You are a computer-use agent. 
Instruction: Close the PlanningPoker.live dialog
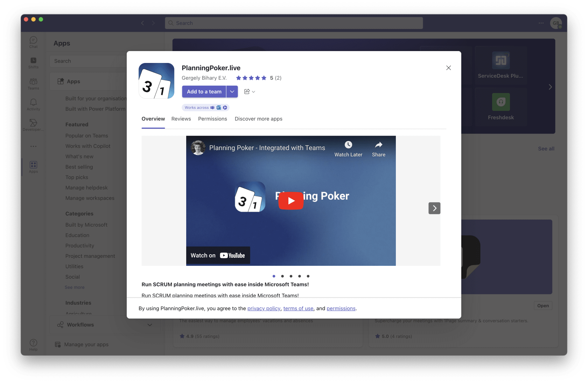(448, 68)
